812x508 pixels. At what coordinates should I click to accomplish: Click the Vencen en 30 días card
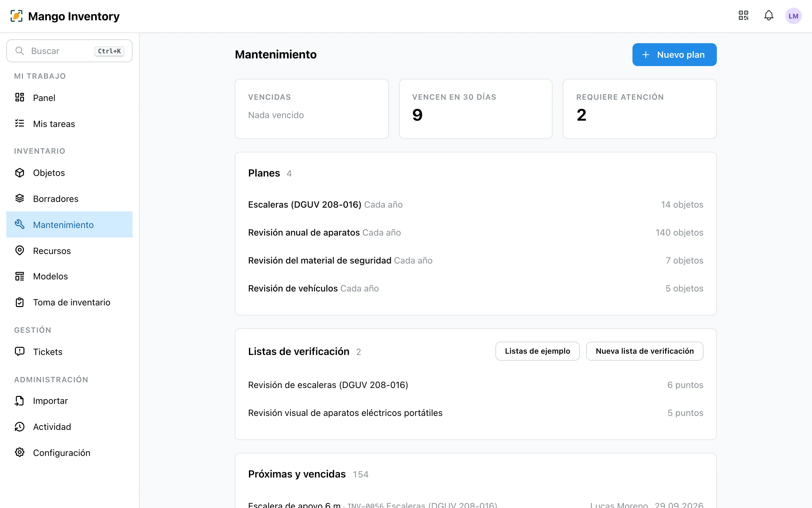point(475,109)
